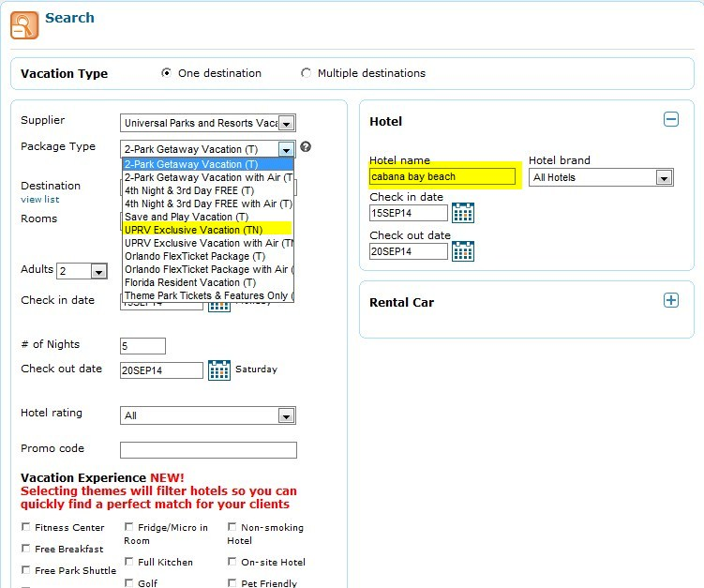Open the Package Type help question-mark icon
Viewport: 704px width, 588px height.
tap(306, 147)
